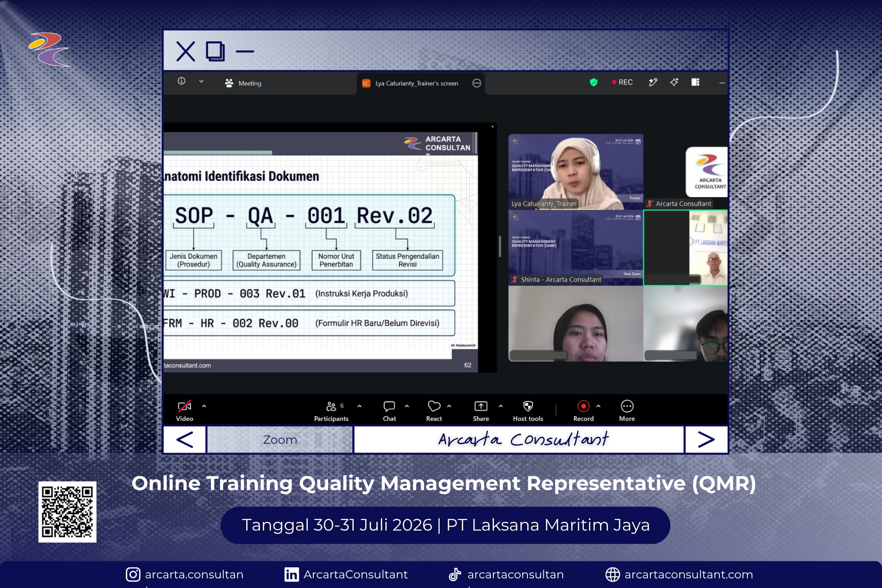Open the arcartaconsultan TikTok link
The height and width of the screenshot is (588, 882).
[515, 574]
